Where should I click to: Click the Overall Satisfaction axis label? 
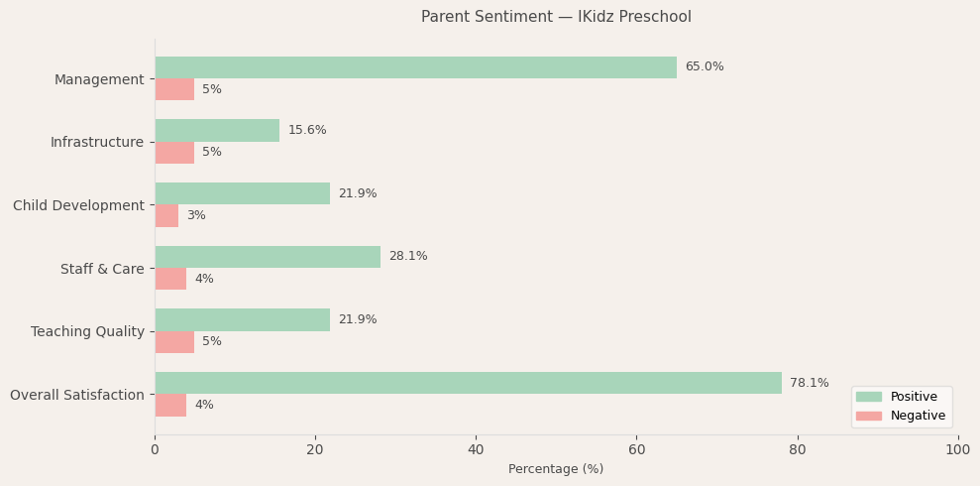[77, 395]
